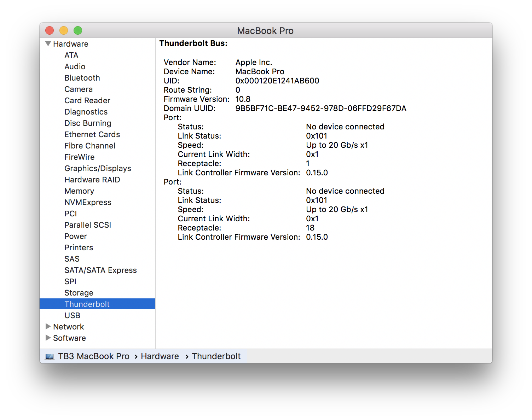This screenshot has height=420, width=532.
Task: Show Disc Burning details
Action: 88,123
